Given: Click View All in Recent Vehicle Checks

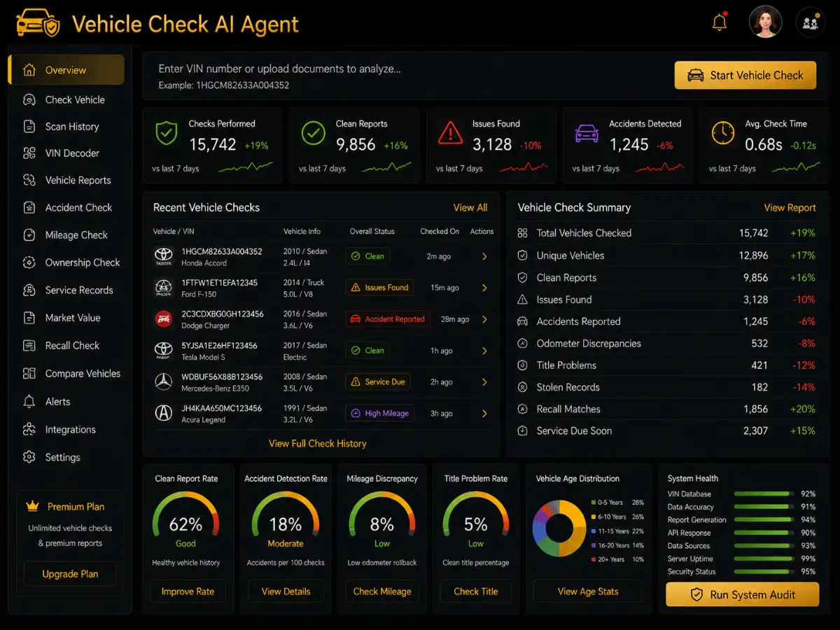Looking at the screenshot, I should pos(470,208).
